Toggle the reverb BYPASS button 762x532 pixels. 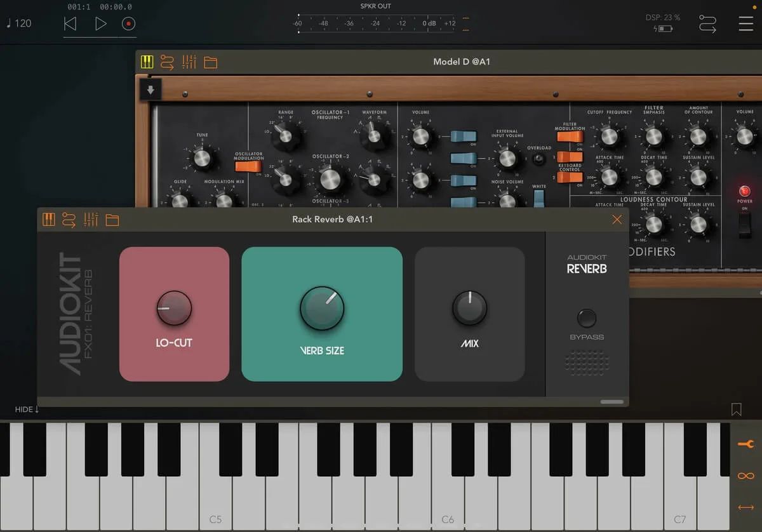point(587,318)
